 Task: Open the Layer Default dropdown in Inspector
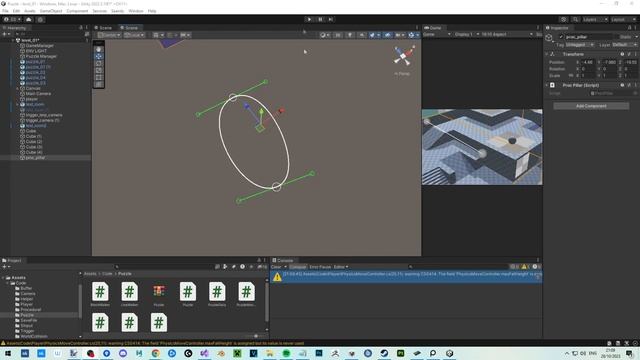pyautogui.click(x=624, y=44)
